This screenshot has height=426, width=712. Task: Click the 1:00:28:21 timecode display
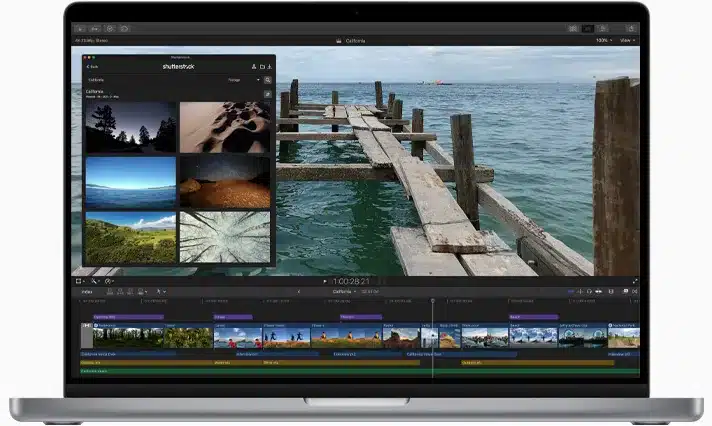pos(351,282)
